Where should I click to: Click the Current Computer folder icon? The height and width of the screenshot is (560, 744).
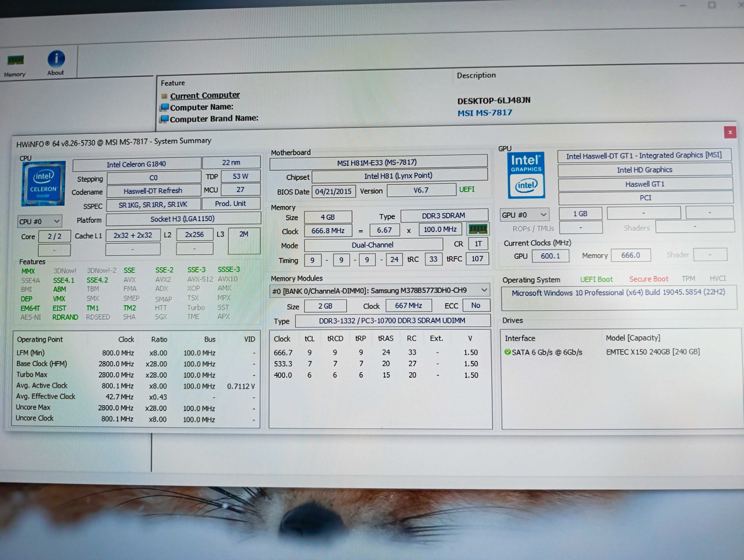[164, 96]
